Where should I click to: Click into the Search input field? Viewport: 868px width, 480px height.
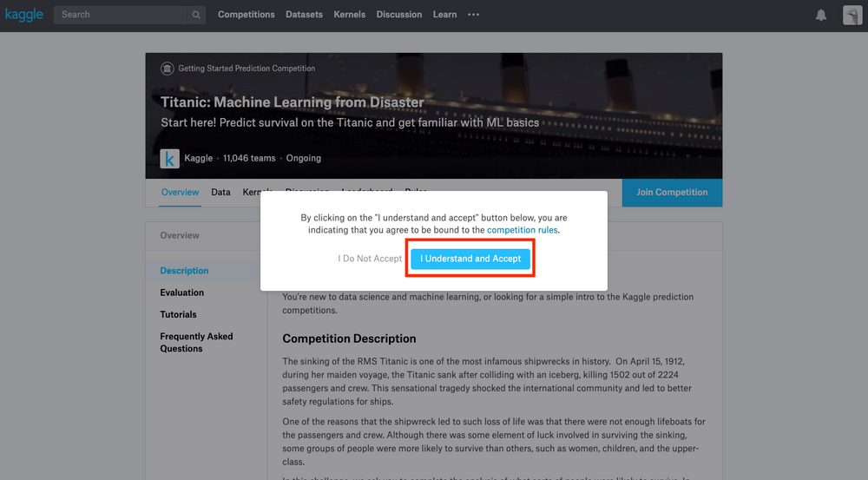pyautogui.click(x=121, y=15)
